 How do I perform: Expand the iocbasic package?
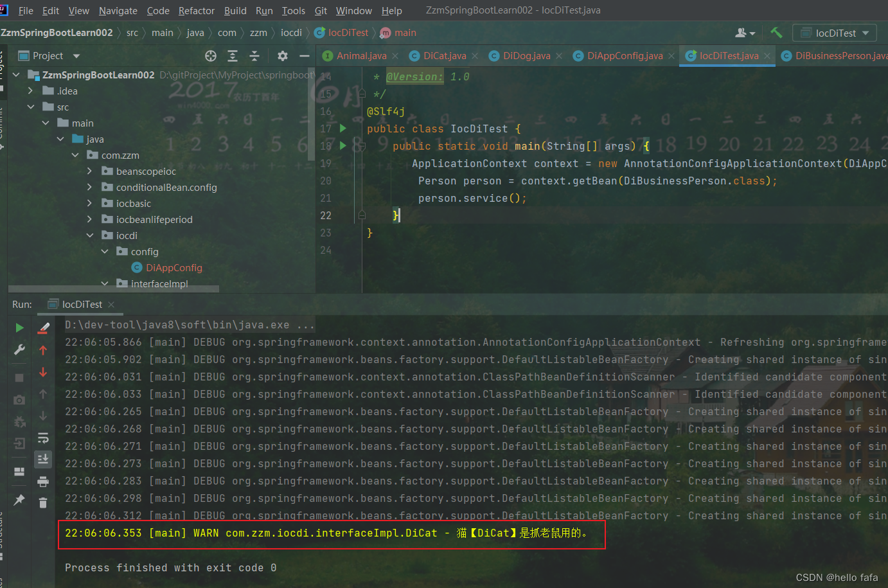coord(89,204)
